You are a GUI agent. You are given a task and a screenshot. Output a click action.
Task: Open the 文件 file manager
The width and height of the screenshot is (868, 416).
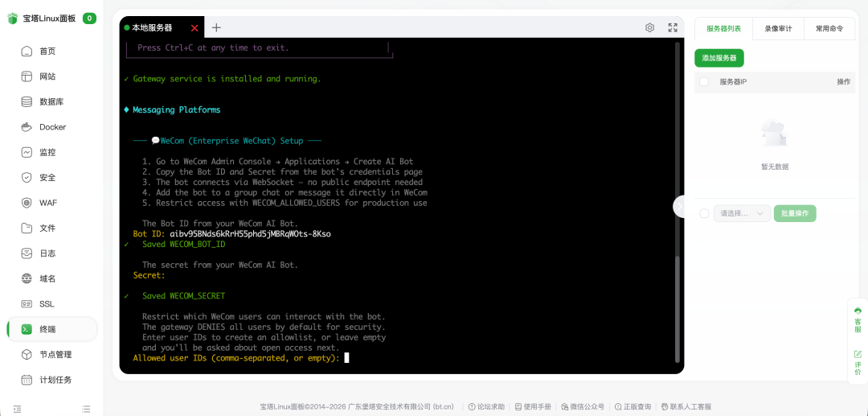[51, 229]
